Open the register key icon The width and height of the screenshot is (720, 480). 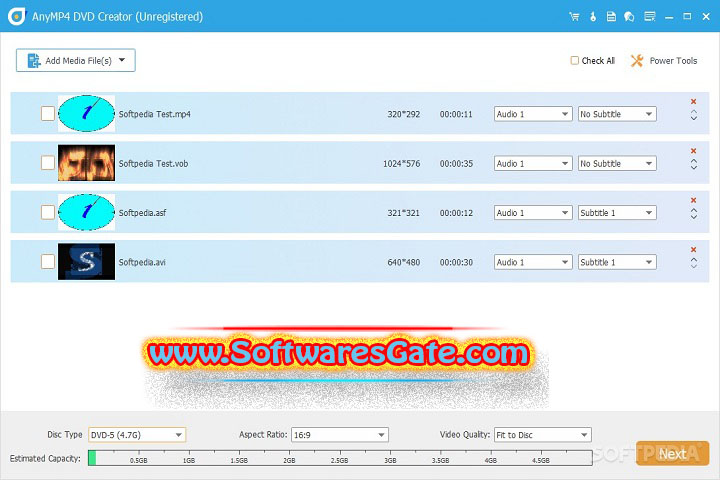[593, 17]
